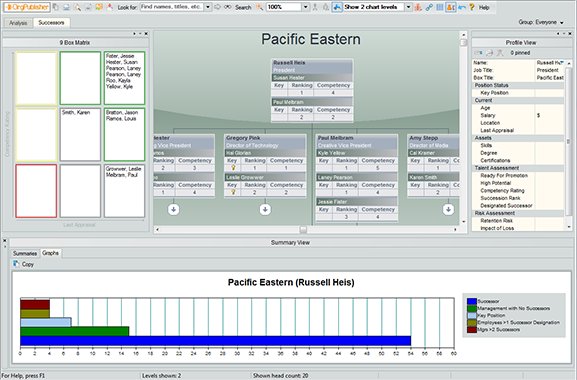
Task: Toggle the blue org chart levels icon
Action: 337,7
